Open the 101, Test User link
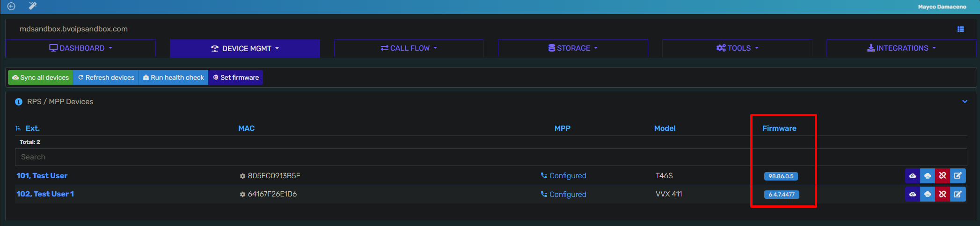 tap(42, 176)
